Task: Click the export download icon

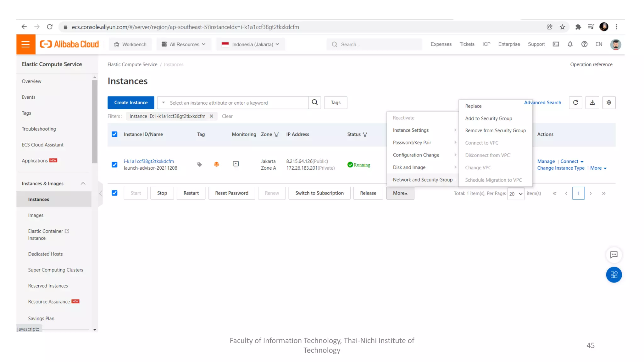Action: tap(592, 102)
